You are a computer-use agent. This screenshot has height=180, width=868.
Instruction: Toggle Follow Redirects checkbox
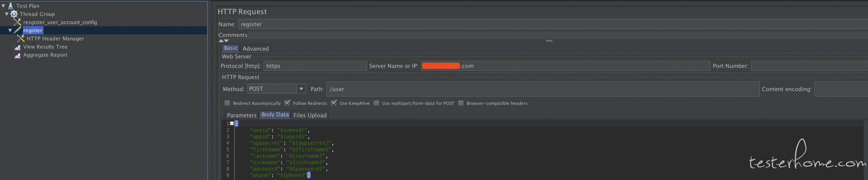(287, 103)
